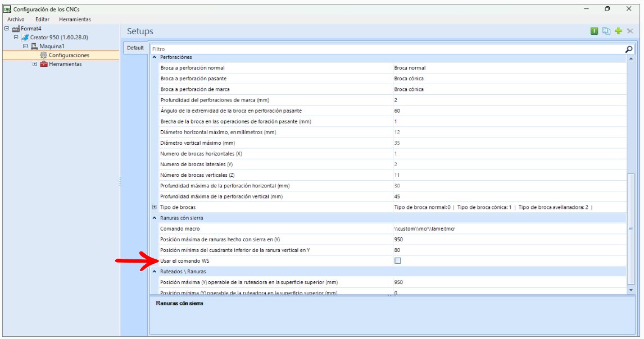Collapse the 'Ruteados \ Ranuras' section
The width and height of the screenshot is (644, 339).
(x=155, y=272)
